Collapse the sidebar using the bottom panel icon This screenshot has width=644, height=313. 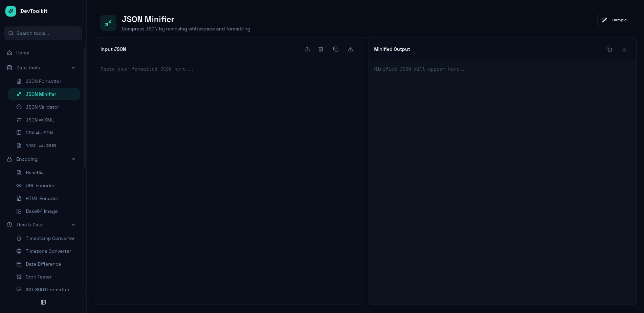(x=43, y=302)
